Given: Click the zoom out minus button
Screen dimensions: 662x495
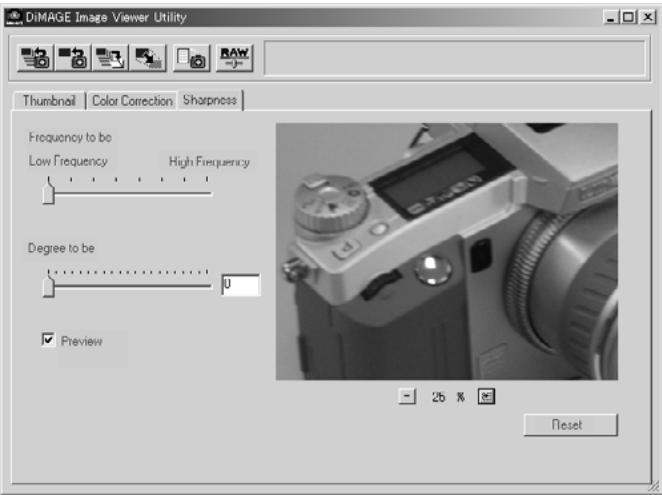Looking at the screenshot, I should point(407,396).
